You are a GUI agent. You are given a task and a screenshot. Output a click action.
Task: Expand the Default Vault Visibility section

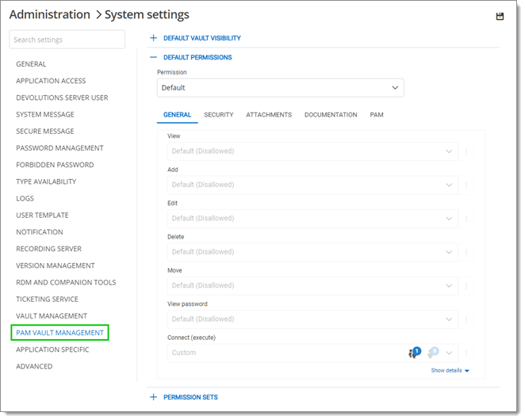(196, 38)
